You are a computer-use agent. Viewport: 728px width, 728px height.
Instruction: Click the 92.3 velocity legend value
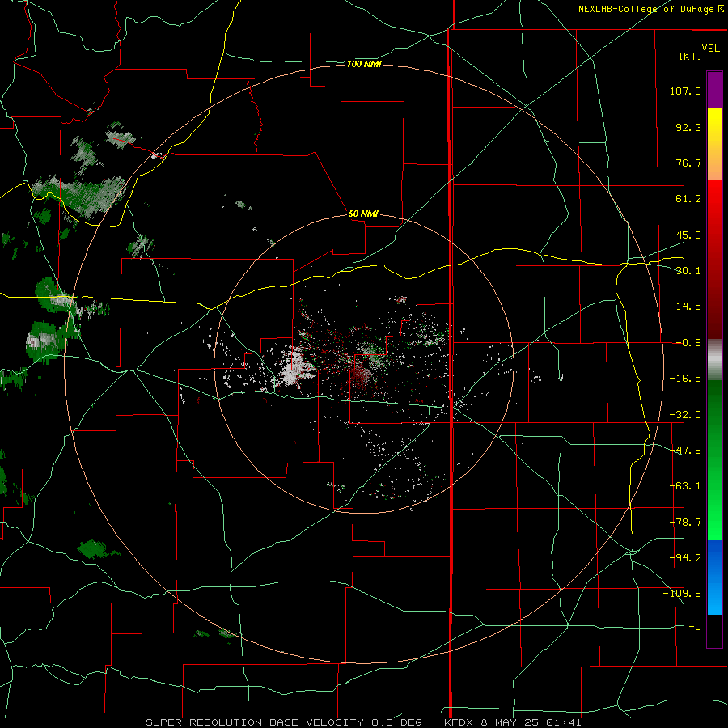pyautogui.click(x=688, y=127)
